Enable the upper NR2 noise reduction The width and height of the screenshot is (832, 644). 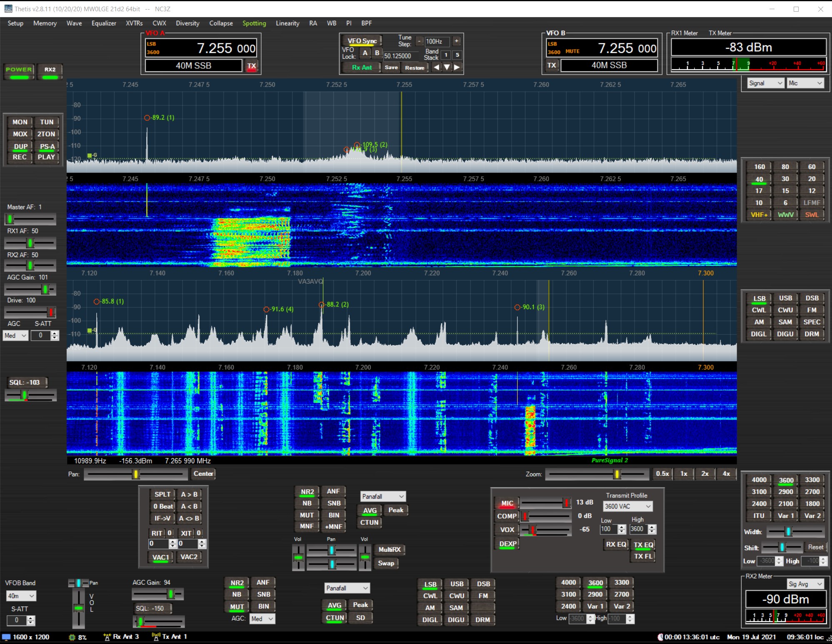point(307,492)
